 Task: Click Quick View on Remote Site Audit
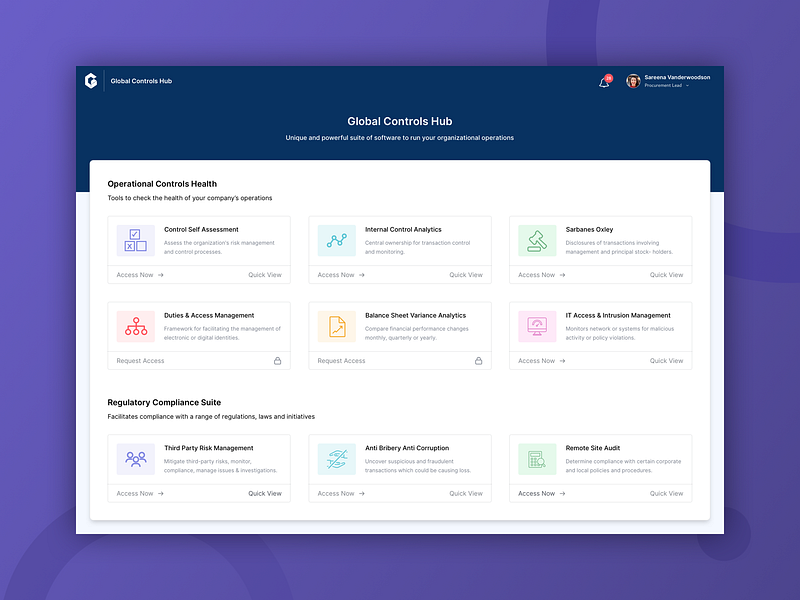pos(666,493)
